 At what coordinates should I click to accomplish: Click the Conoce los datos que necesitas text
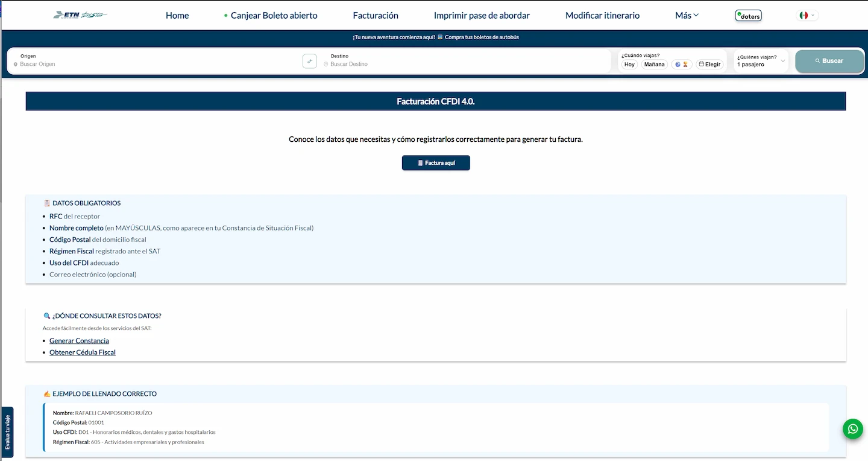click(436, 139)
